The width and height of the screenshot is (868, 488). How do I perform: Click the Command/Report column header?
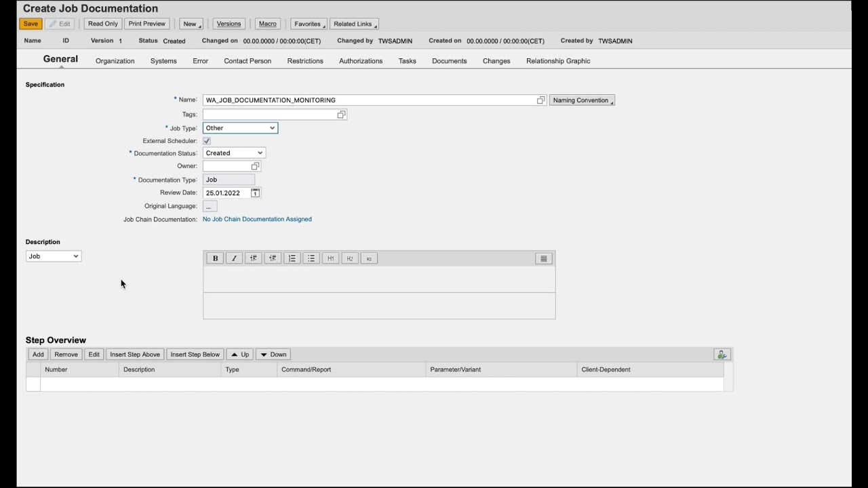[351, 369]
